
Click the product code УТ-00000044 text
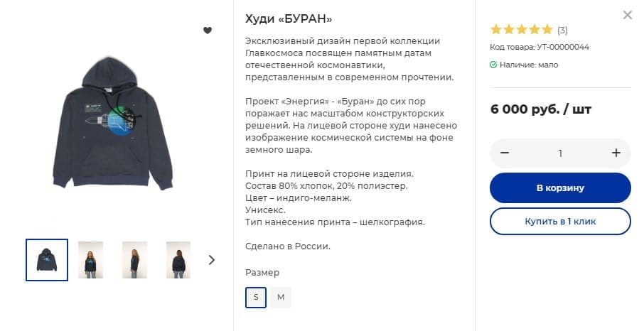(563, 47)
